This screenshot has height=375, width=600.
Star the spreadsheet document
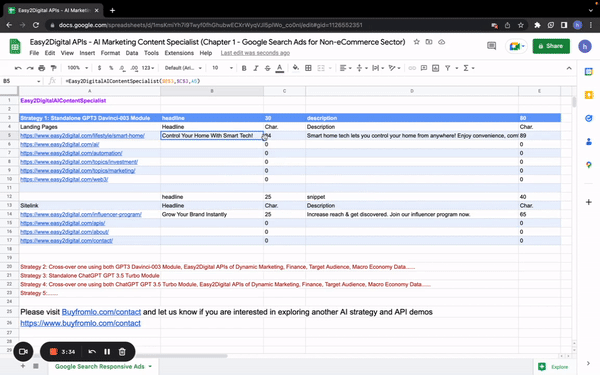point(417,42)
